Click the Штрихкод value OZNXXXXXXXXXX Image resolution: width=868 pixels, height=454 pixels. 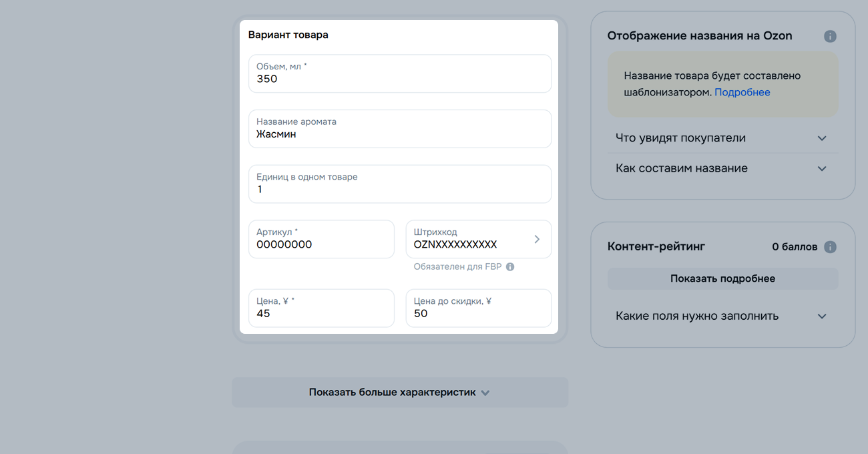coord(455,245)
